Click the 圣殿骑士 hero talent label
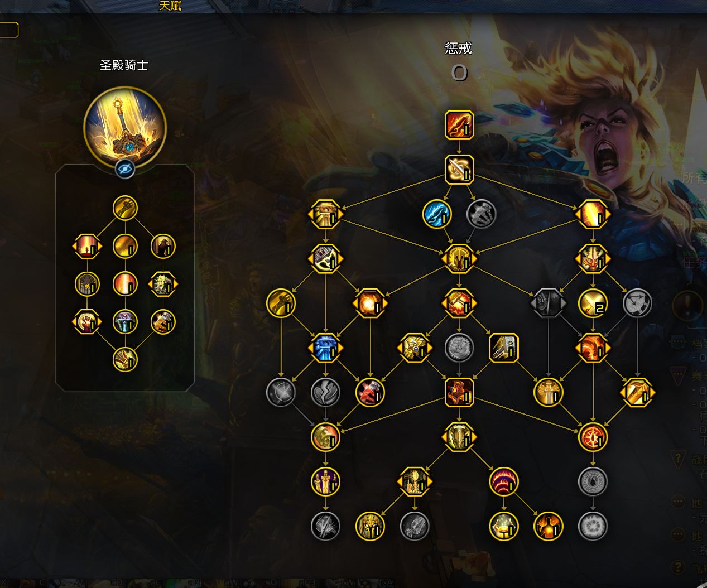Viewport: 707px width, 588px height. [124, 65]
